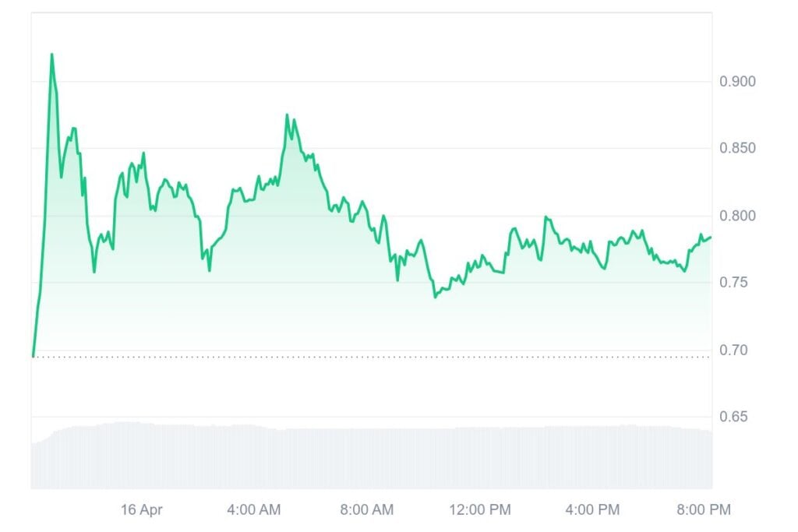Click the 4:00 PM time label
Screen dimensions: 798x532
tap(592, 510)
